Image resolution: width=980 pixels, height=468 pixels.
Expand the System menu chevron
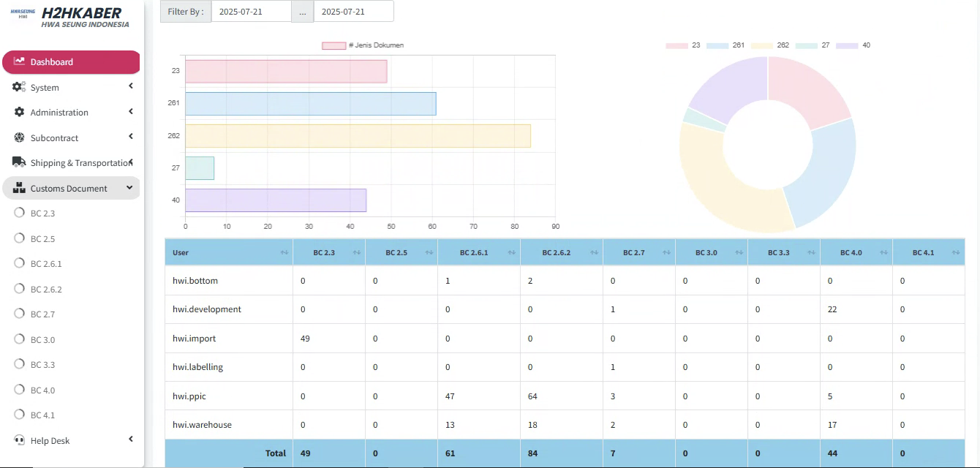pos(131,86)
